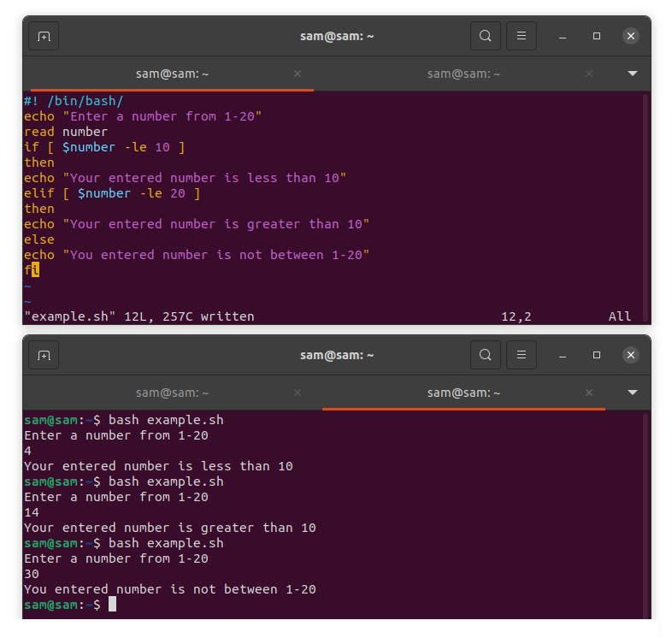Click search icon in top terminal window

(485, 36)
